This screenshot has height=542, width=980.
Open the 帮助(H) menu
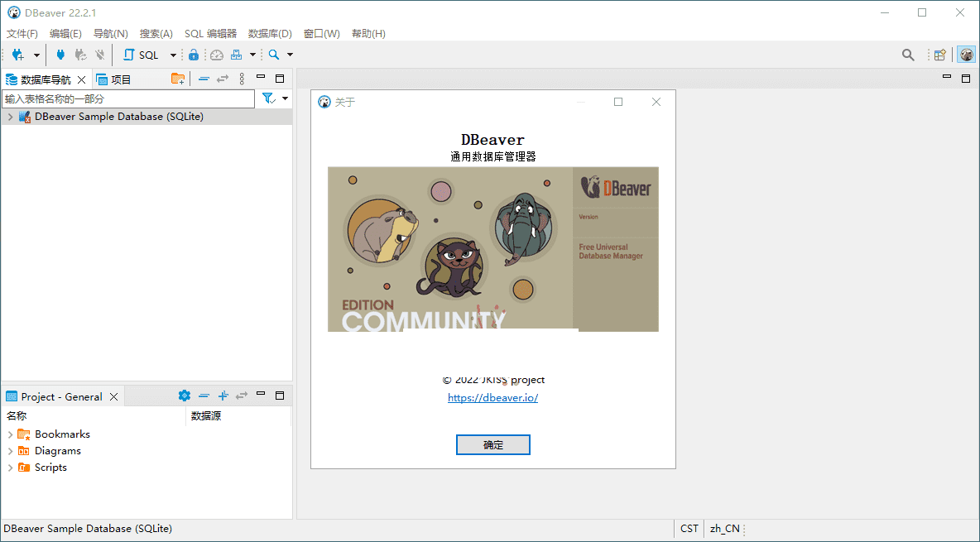(369, 34)
